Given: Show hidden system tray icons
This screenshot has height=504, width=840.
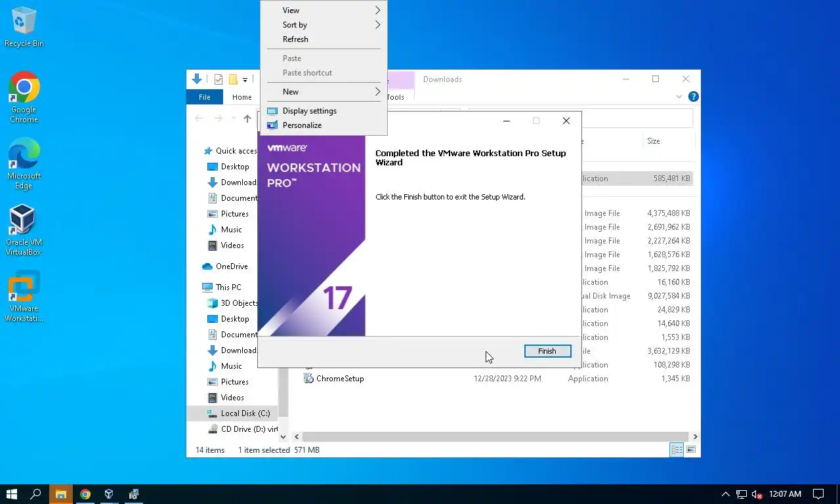Looking at the screenshot, I should coord(726,494).
